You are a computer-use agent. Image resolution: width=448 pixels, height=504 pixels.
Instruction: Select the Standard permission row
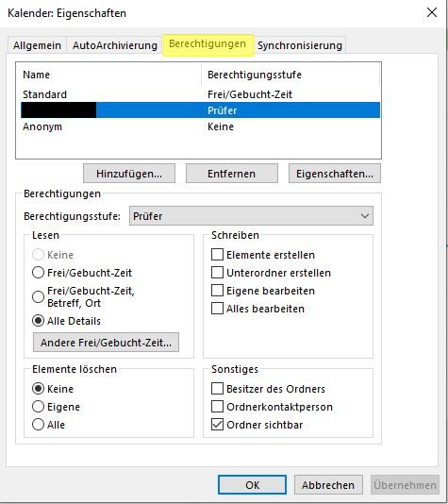coord(200,94)
